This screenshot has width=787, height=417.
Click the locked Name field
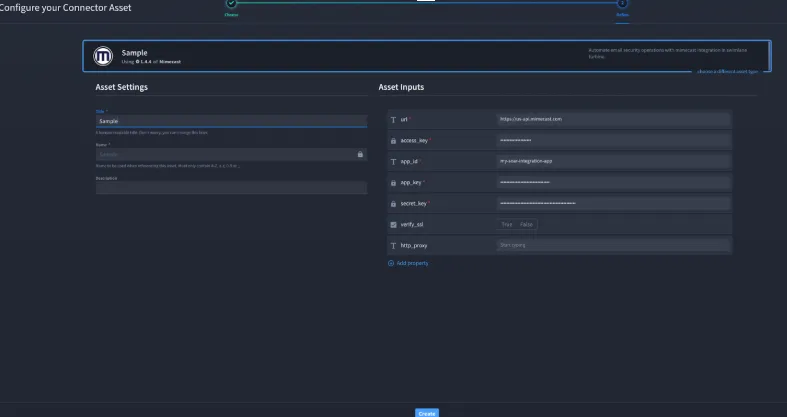point(231,154)
